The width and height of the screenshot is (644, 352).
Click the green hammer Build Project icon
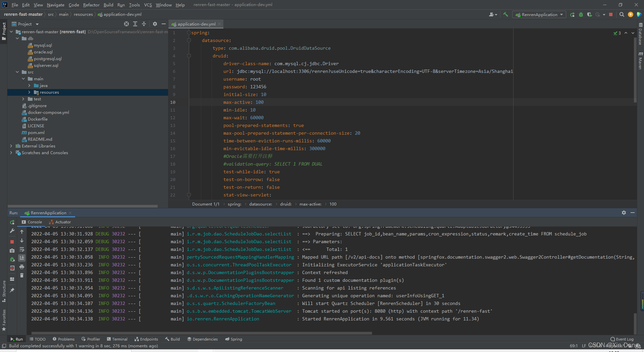click(x=505, y=14)
